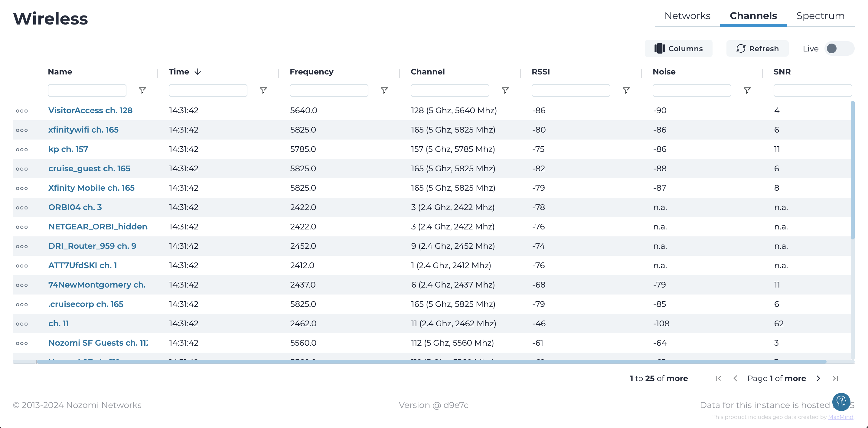
Task: Navigate to the last page of results
Action: click(x=837, y=378)
